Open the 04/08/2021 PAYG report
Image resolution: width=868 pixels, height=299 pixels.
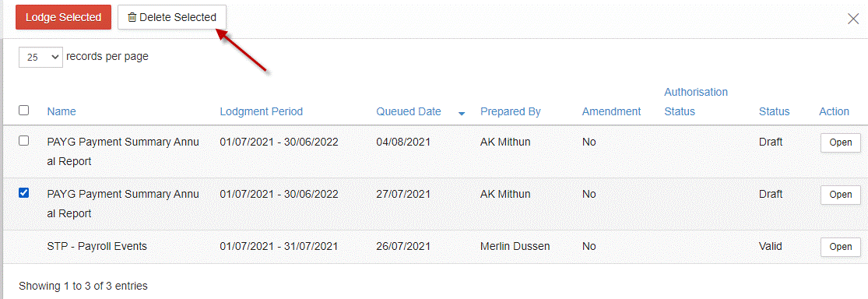point(840,142)
